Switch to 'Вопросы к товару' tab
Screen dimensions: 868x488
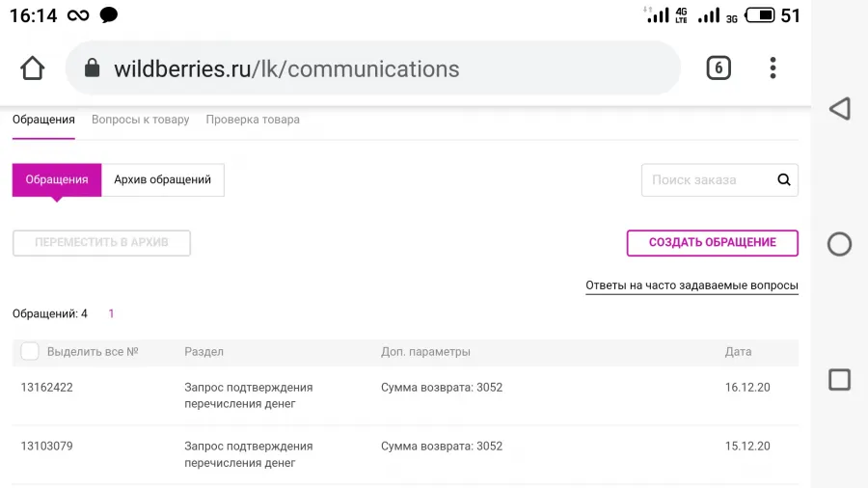pyautogui.click(x=140, y=120)
